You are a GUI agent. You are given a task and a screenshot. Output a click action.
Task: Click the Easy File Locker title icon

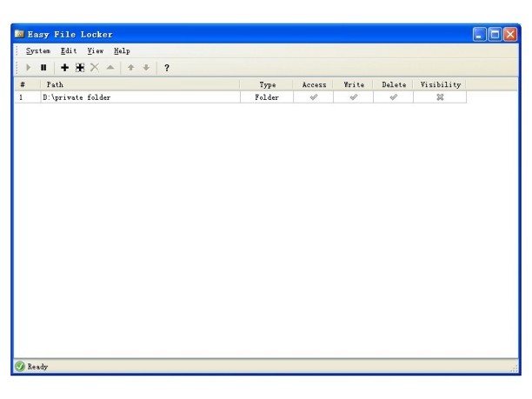point(19,34)
